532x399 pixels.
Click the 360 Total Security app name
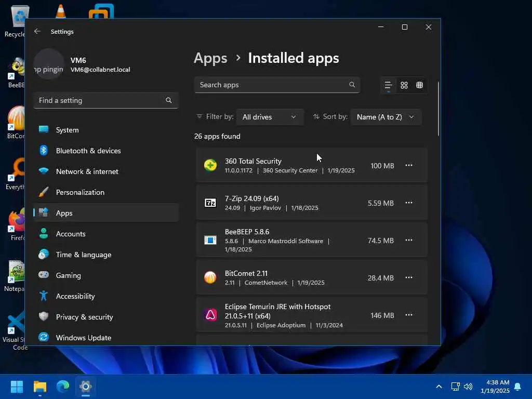pyautogui.click(x=253, y=161)
